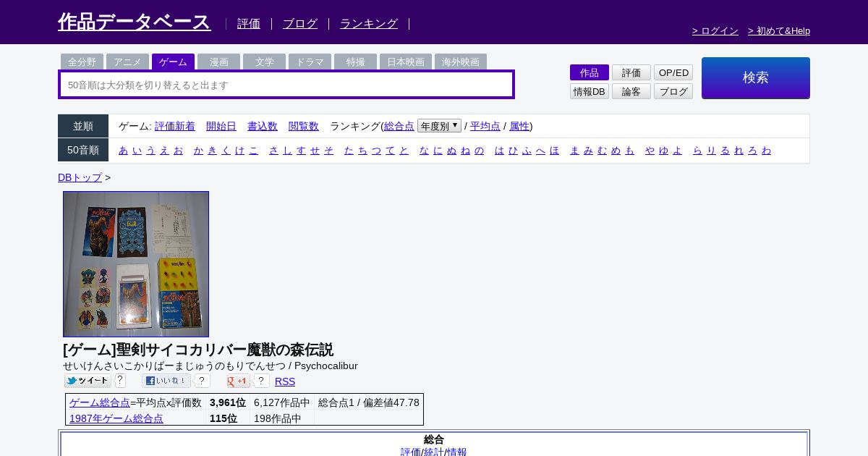Image resolution: width=868 pixels, height=456 pixels.
Task: Jump to the や index
Action: [650, 150]
